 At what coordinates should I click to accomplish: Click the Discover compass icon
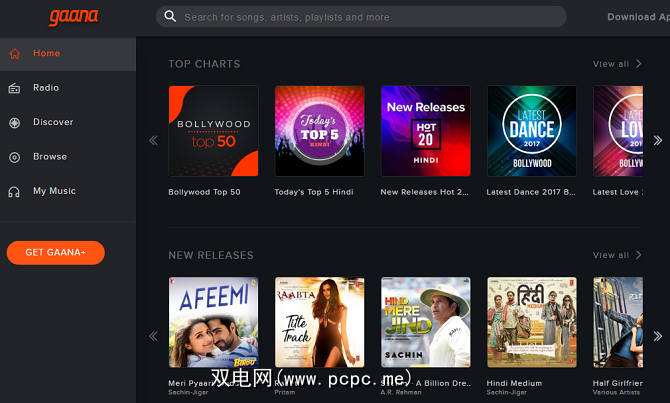point(15,123)
